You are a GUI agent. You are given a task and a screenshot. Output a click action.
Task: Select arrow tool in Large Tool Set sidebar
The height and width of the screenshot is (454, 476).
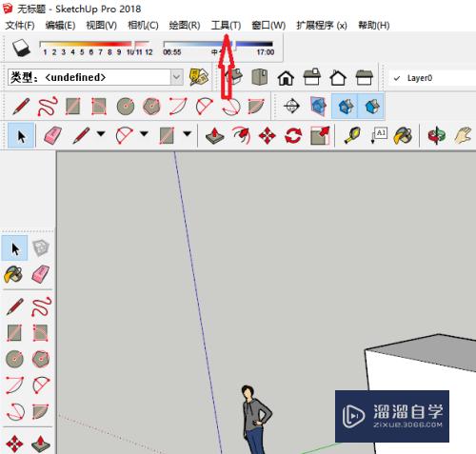tap(14, 248)
